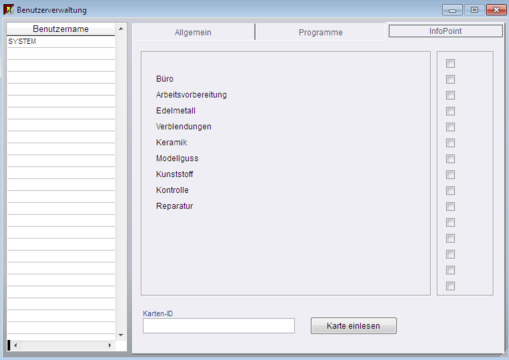
Task: Enable the Arbeitsvorbereitung checkbox
Action: click(x=450, y=95)
